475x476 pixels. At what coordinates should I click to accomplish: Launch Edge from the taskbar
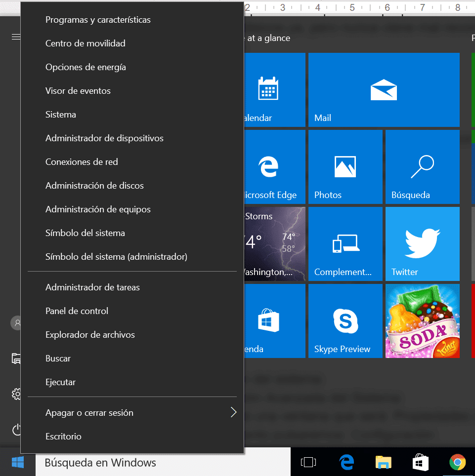[346, 462]
